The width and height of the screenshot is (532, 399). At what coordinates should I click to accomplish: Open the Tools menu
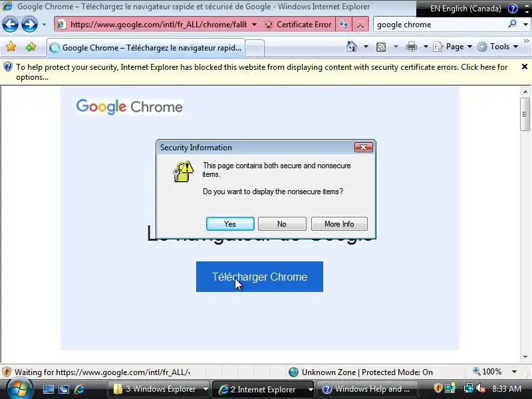coord(498,47)
